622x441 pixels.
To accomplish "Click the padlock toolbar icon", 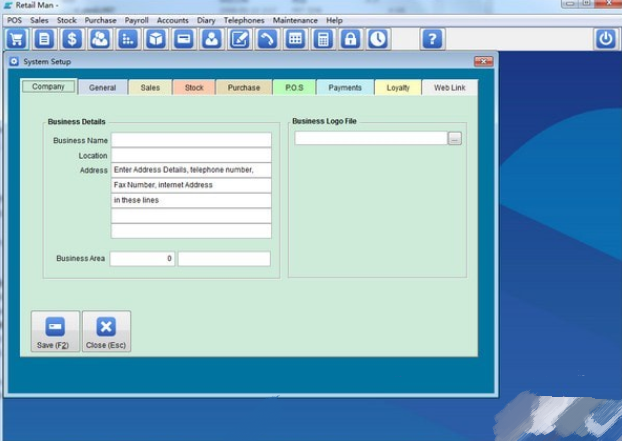I will [350, 39].
